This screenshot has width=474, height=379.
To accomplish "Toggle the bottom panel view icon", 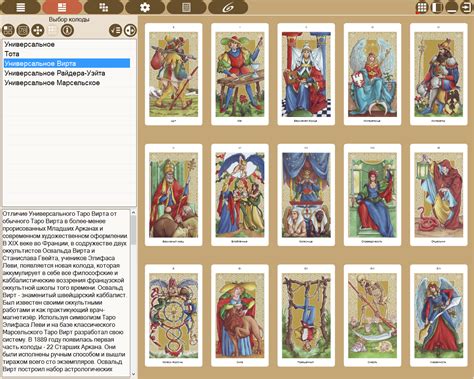I will click(452, 7).
